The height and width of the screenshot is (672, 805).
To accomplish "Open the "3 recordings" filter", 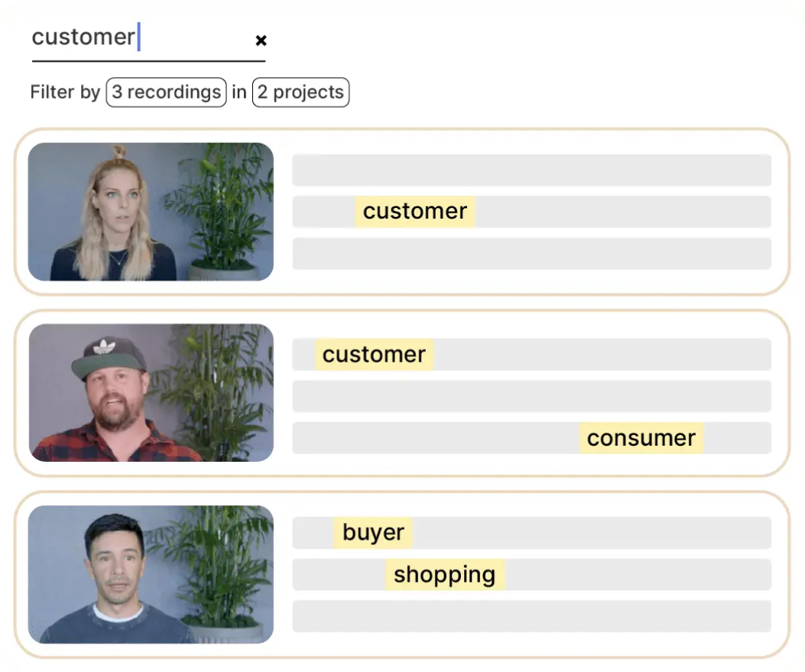I will click(166, 93).
